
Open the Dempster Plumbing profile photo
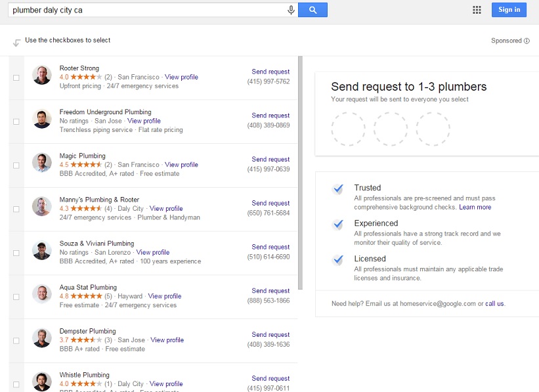42,338
